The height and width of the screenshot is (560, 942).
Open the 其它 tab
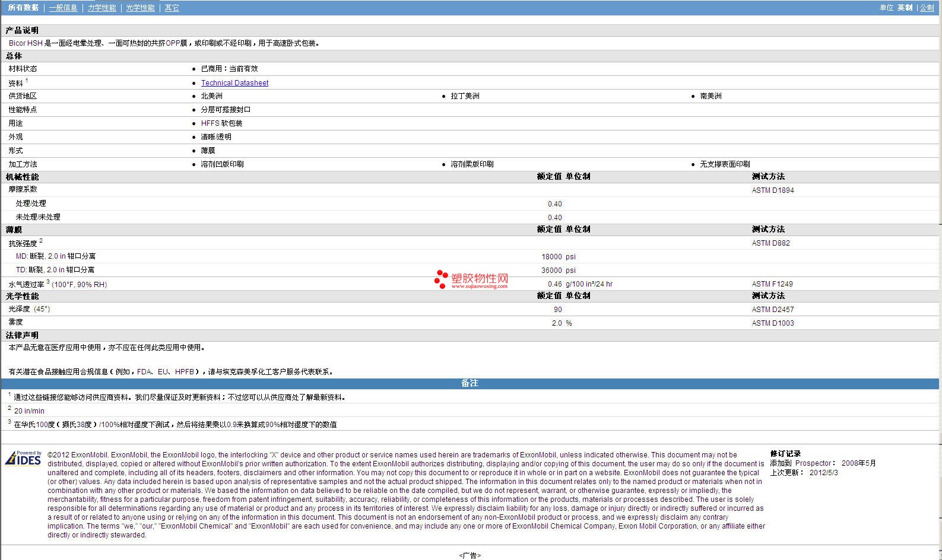pyautogui.click(x=172, y=8)
